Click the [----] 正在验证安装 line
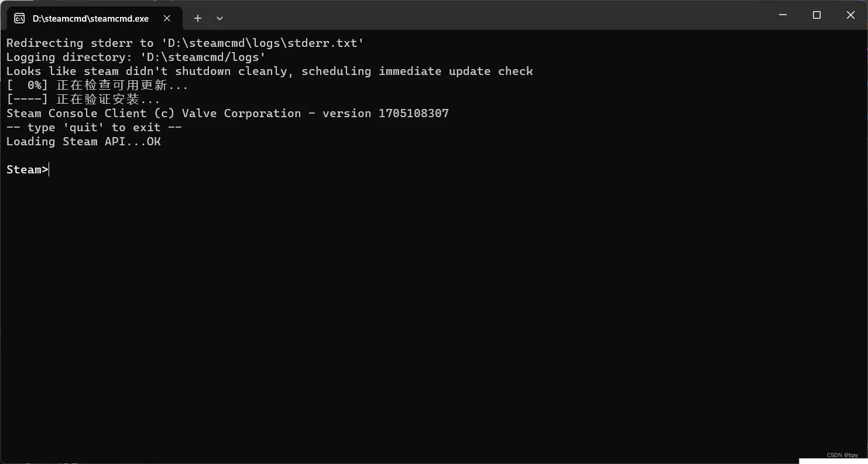Image resolution: width=868 pixels, height=464 pixels. pos(83,99)
